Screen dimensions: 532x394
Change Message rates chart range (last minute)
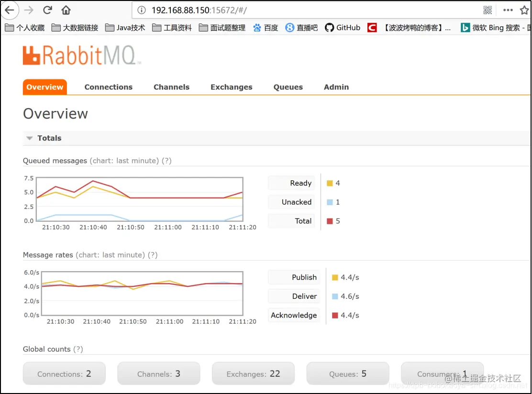(x=110, y=255)
